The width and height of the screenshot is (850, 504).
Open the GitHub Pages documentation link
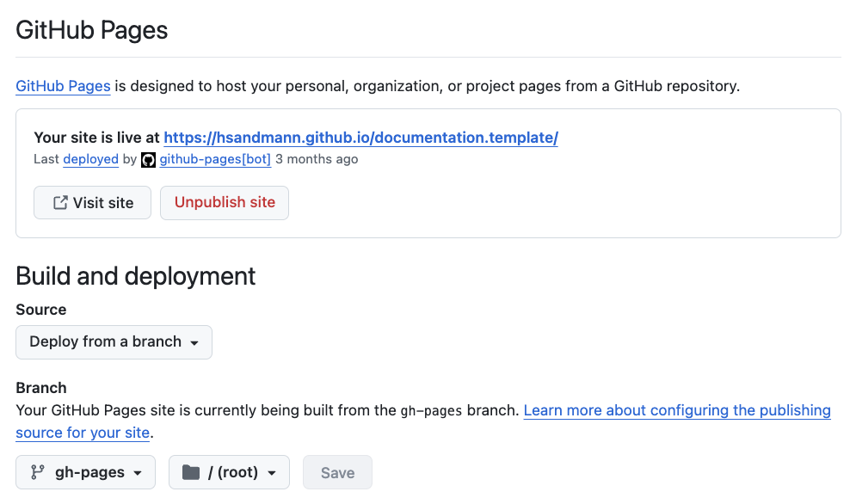[63, 86]
